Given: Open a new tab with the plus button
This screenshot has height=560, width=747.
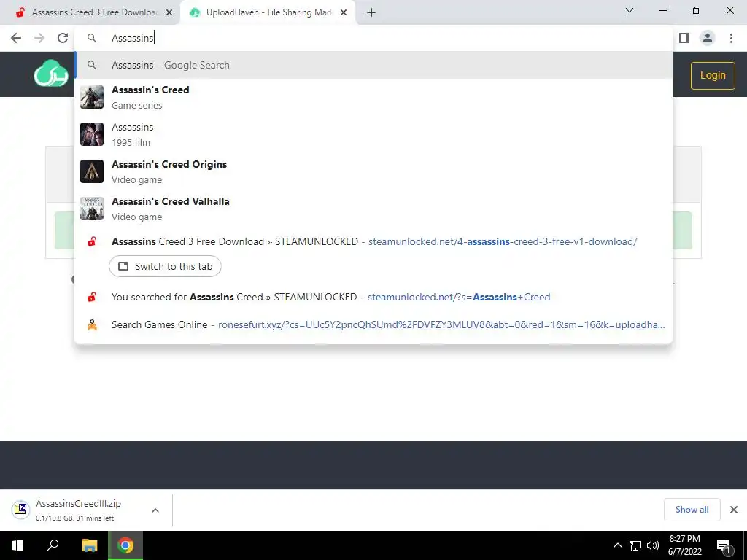Looking at the screenshot, I should click(x=371, y=12).
